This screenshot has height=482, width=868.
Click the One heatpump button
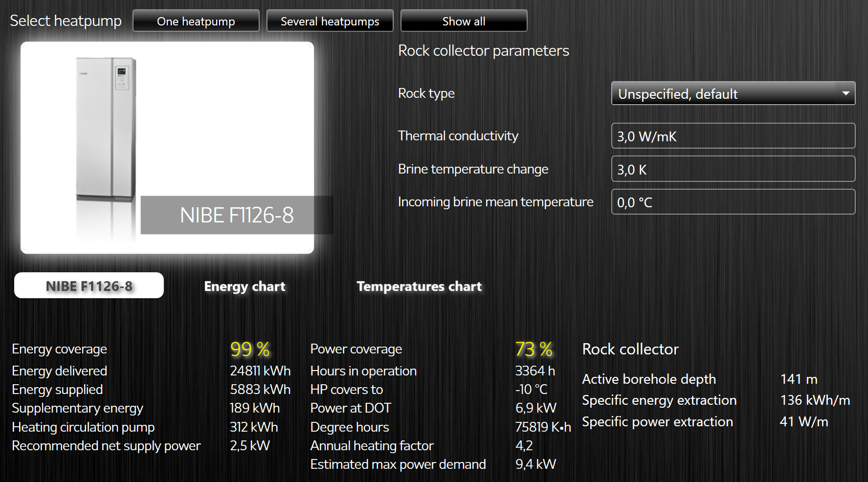click(196, 21)
